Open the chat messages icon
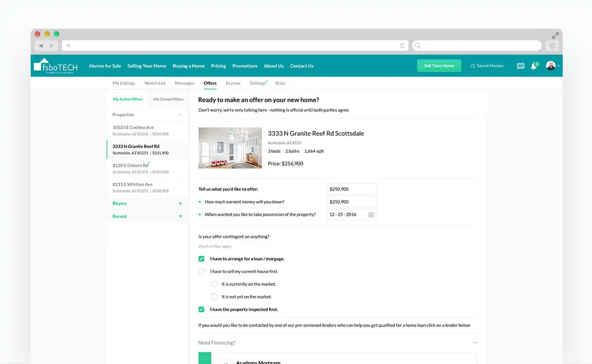This screenshot has width=592, height=364. 521,66
